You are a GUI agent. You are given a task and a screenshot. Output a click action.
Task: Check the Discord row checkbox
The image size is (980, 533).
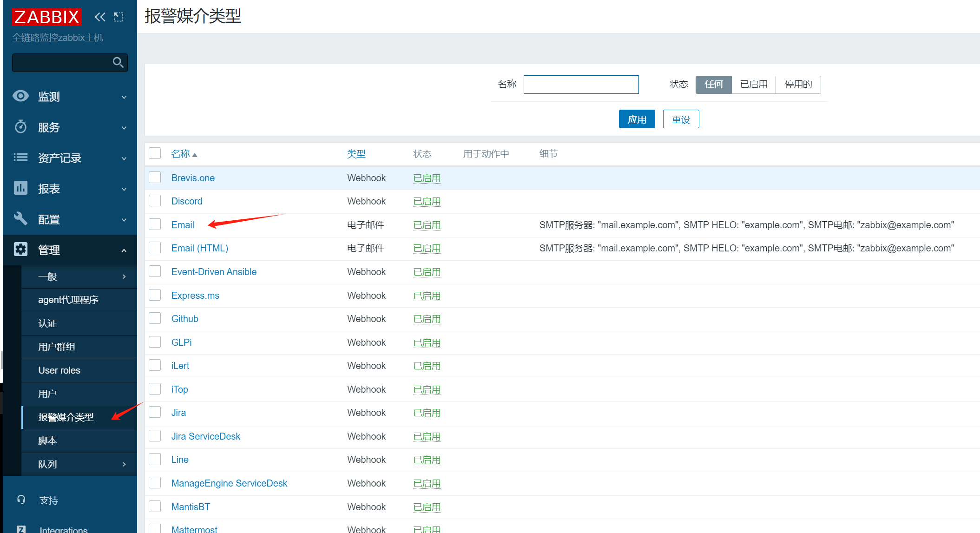pos(155,201)
